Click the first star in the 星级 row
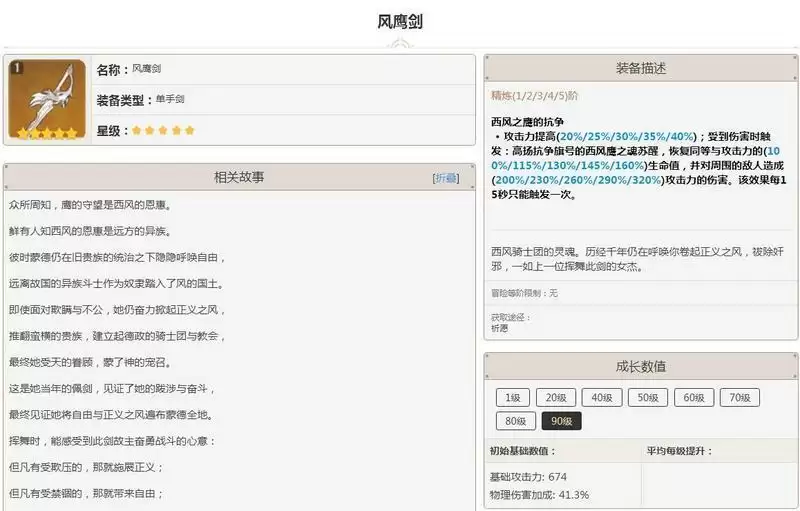Screen dimensions: 800x511 coord(137,131)
